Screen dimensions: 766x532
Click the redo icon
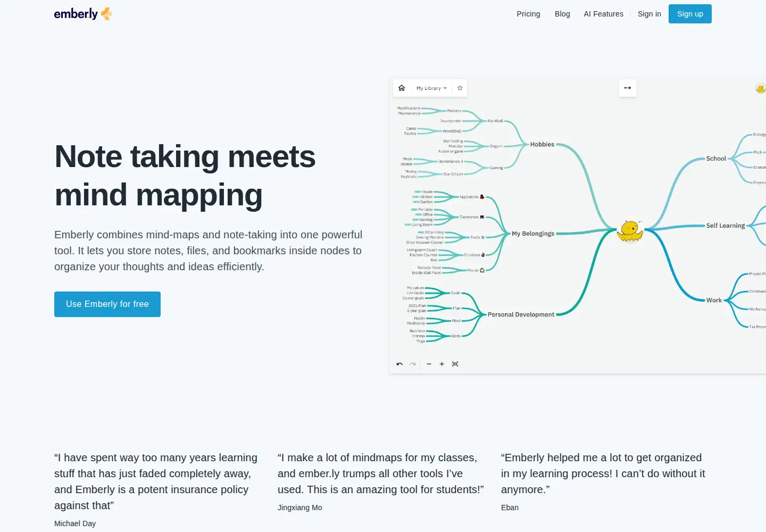tap(412, 364)
